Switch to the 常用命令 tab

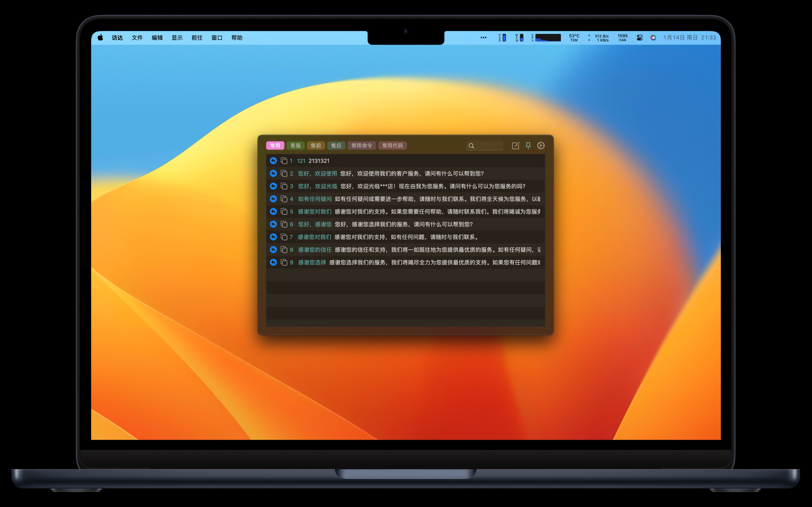pos(361,146)
